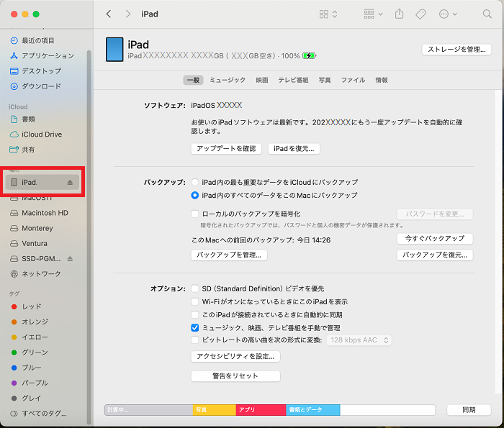This screenshot has width=504, height=428.
Task: Click iPadを復元 button
Action: click(294, 149)
